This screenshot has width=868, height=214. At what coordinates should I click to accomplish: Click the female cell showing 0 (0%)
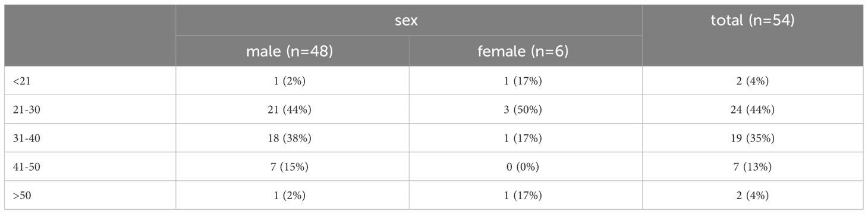[x=526, y=166]
